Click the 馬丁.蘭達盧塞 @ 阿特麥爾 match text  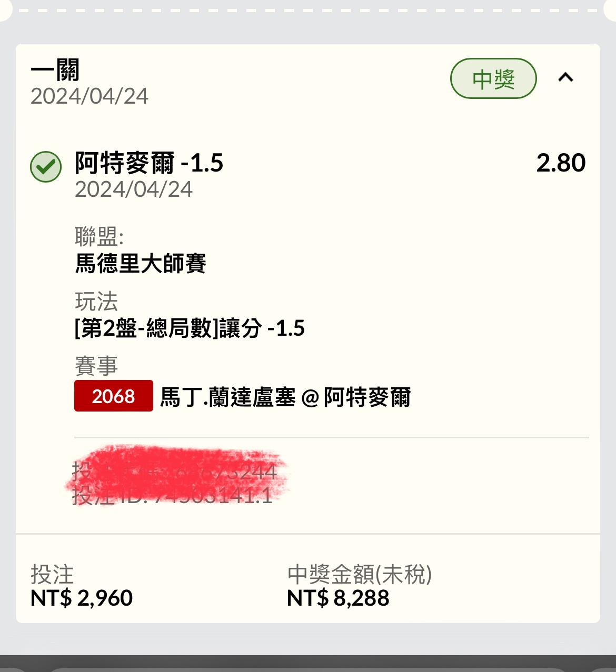[x=285, y=397]
